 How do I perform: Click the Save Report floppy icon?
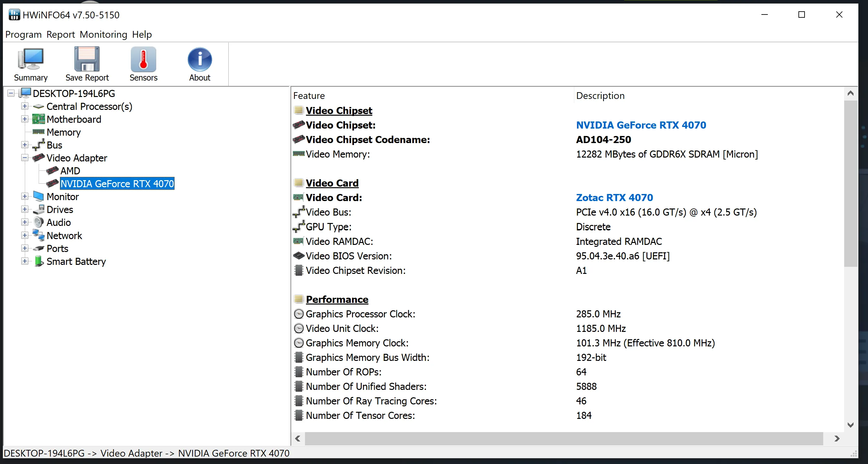tap(87, 59)
